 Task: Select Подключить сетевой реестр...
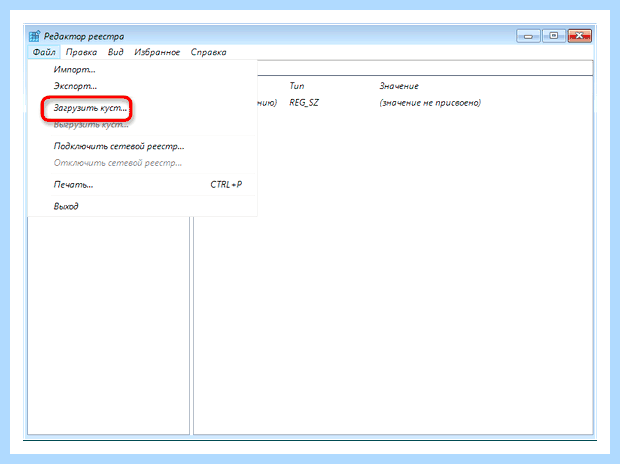pos(142,146)
